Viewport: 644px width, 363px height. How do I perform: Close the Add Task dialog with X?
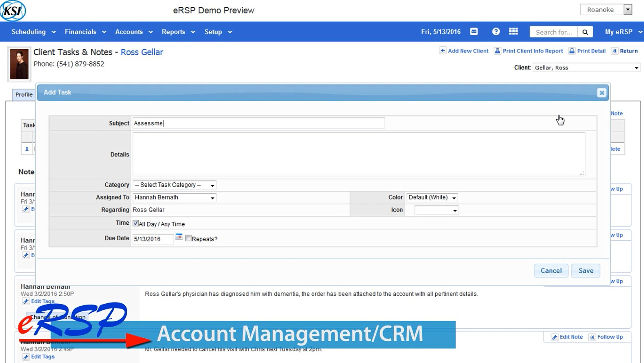601,93
